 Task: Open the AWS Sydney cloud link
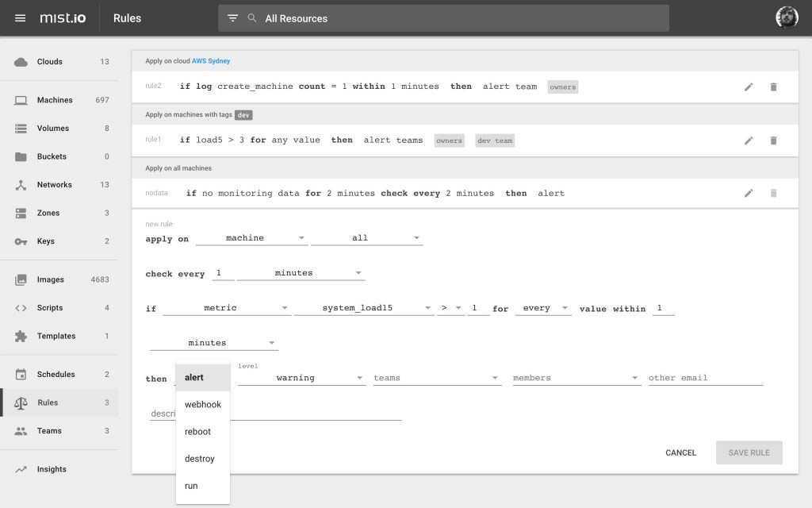[210, 60]
